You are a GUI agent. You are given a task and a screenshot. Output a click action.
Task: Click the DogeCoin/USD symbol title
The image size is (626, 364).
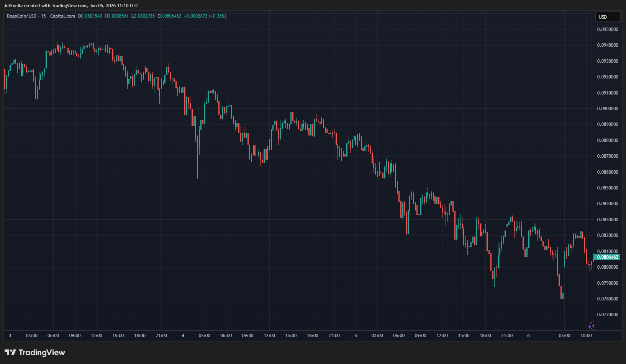21,16
